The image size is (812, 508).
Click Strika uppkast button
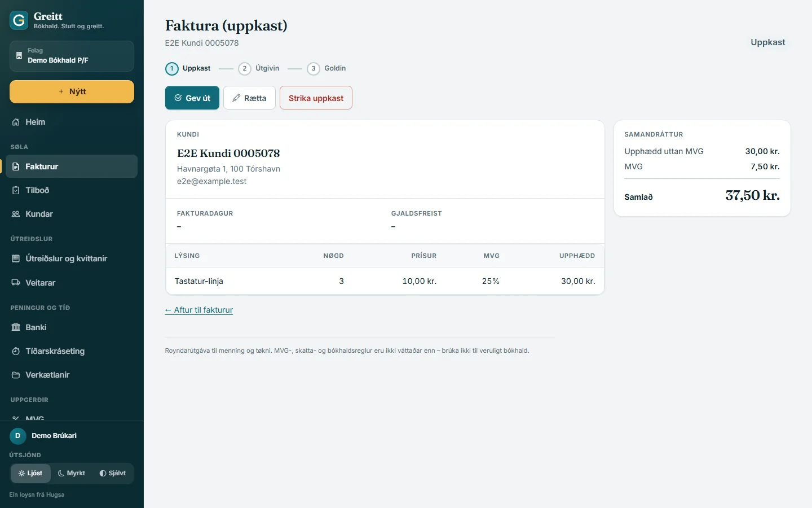316,98
